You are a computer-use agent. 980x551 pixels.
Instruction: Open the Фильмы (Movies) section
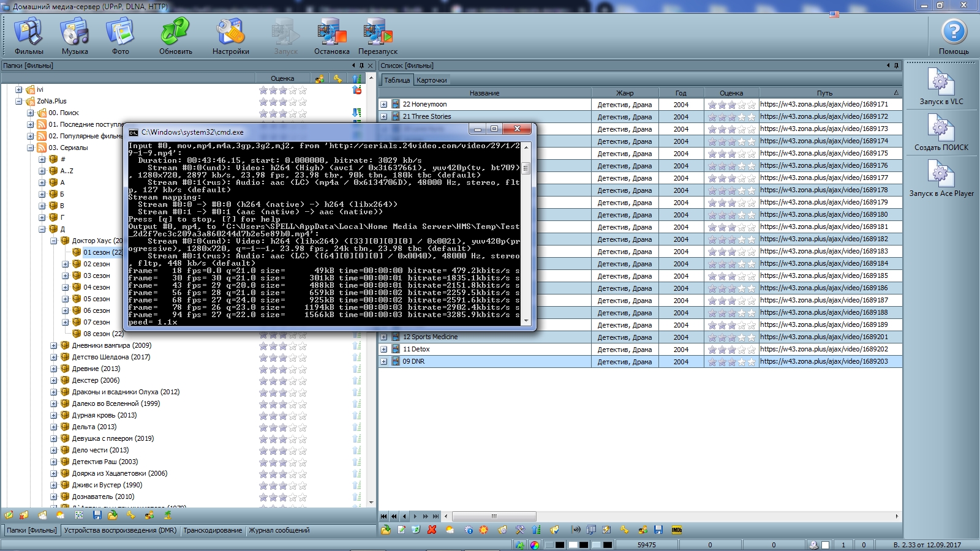(29, 36)
